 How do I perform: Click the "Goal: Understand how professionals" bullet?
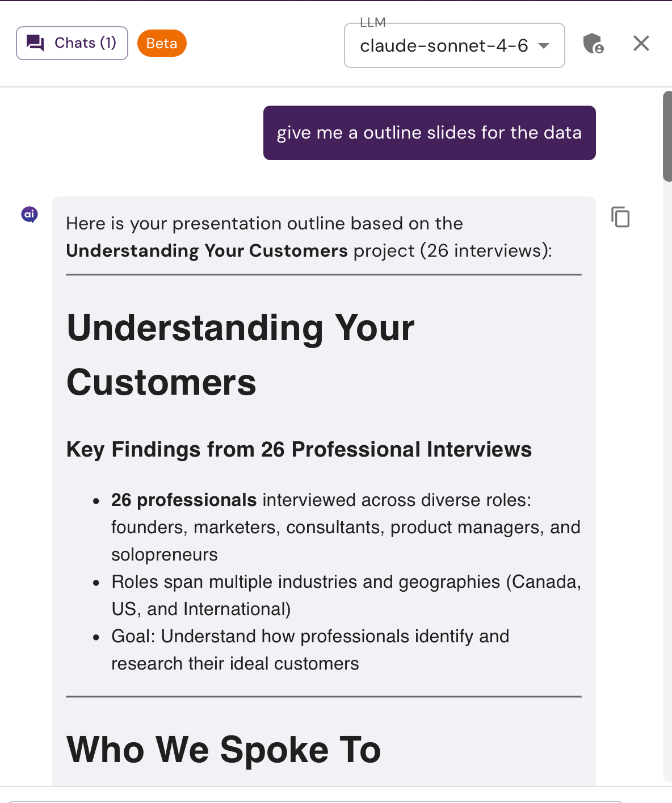[310, 650]
